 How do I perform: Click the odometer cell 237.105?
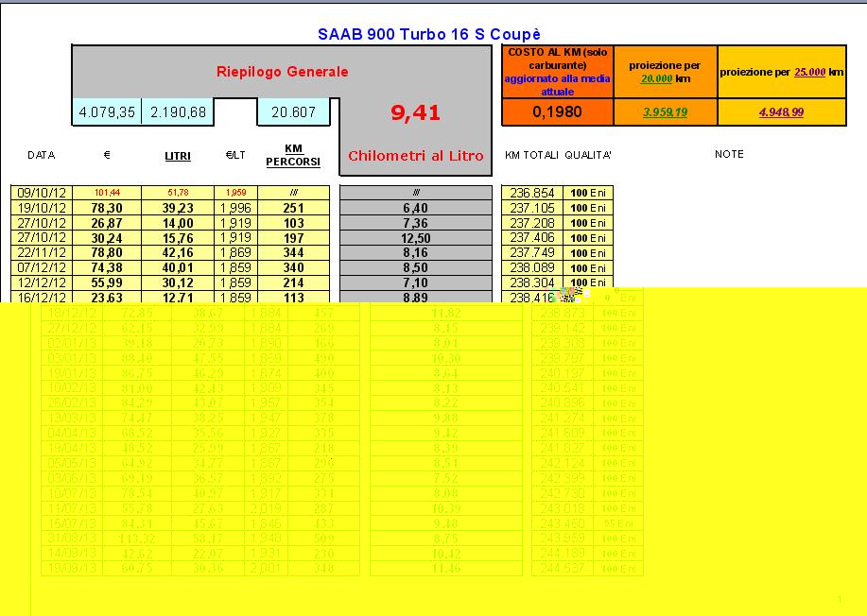tap(532, 208)
